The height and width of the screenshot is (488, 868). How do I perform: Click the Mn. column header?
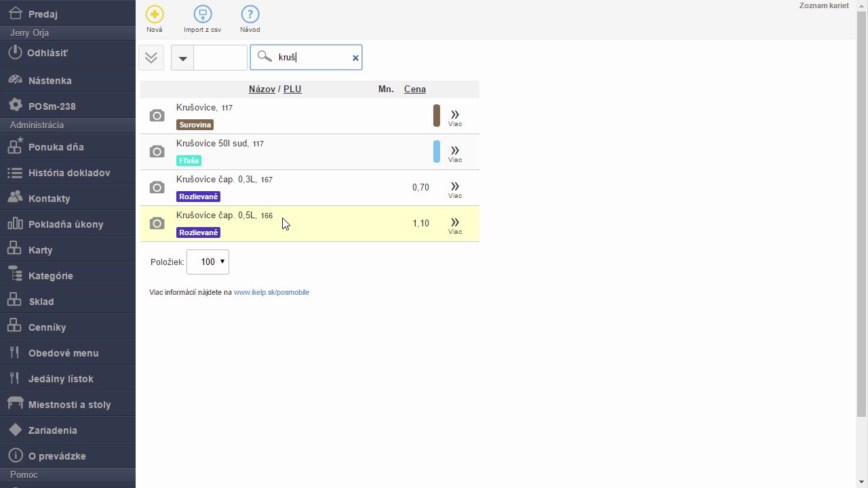click(x=386, y=89)
